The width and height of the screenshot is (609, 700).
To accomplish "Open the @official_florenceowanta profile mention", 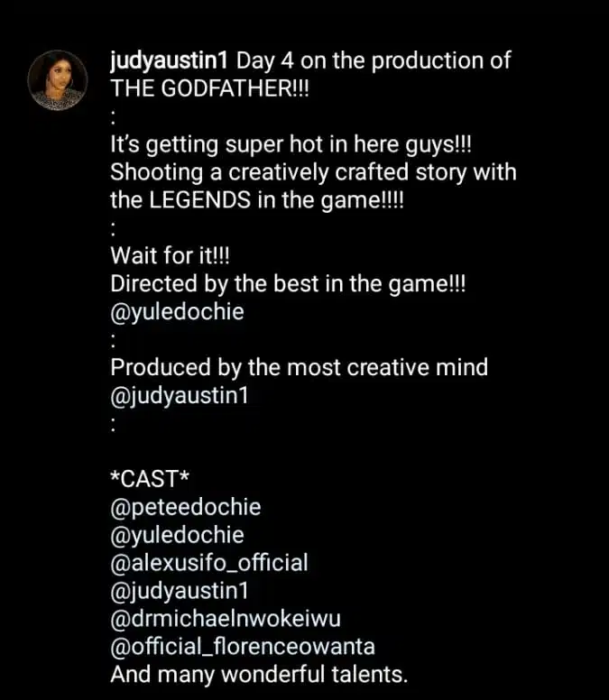I will pyautogui.click(x=243, y=647).
